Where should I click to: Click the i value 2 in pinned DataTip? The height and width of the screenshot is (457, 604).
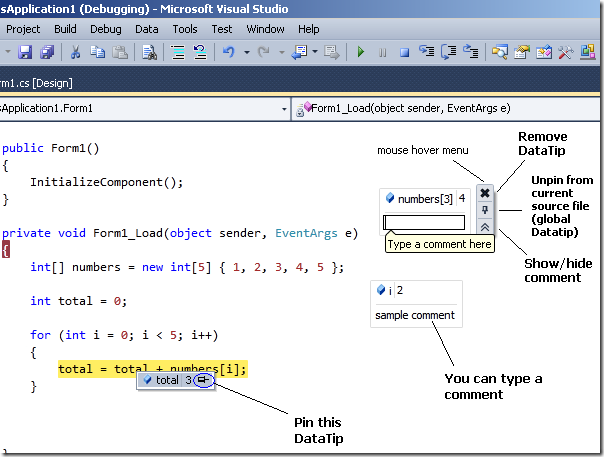tap(400, 290)
